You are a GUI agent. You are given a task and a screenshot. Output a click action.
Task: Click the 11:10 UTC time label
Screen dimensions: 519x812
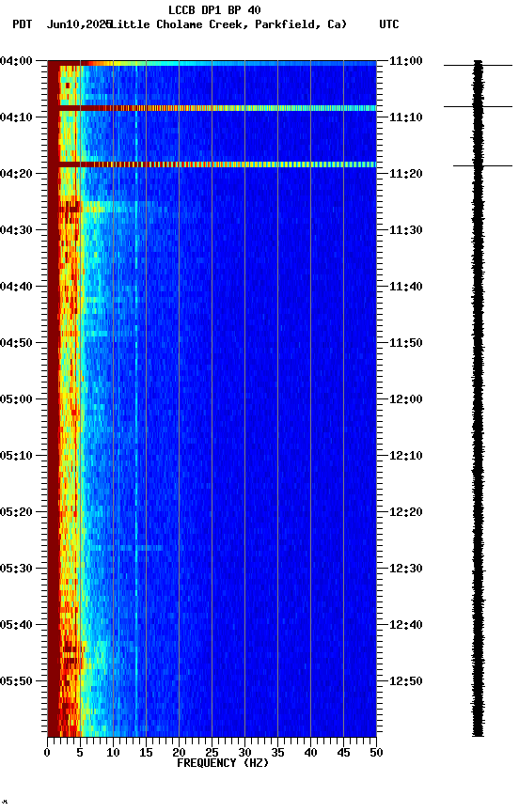coord(405,117)
